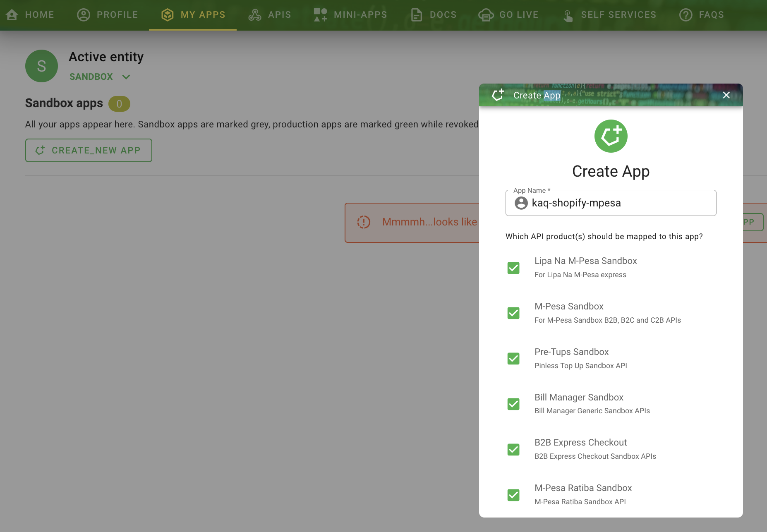
Task: Open the FAQs tab
Action: click(x=701, y=15)
